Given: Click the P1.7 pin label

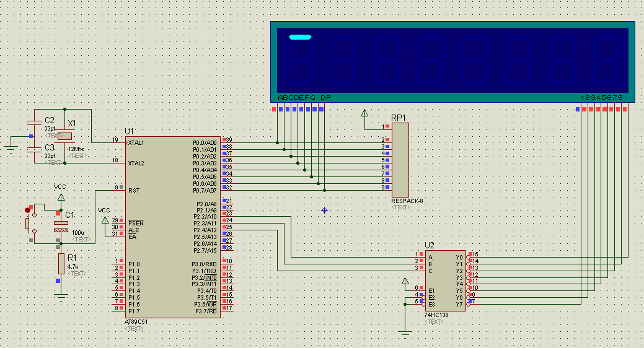Looking at the screenshot, I should pyautogui.click(x=134, y=311).
